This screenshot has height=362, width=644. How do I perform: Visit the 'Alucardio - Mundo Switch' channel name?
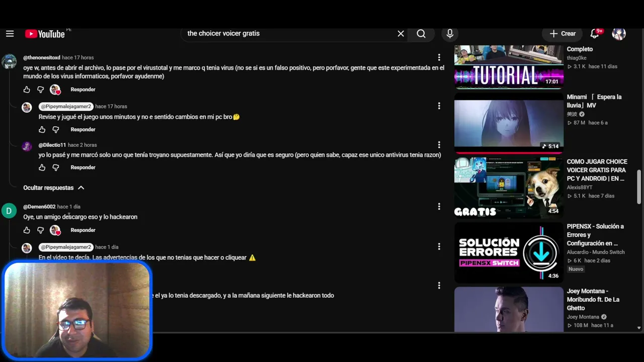pyautogui.click(x=596, y=252)
